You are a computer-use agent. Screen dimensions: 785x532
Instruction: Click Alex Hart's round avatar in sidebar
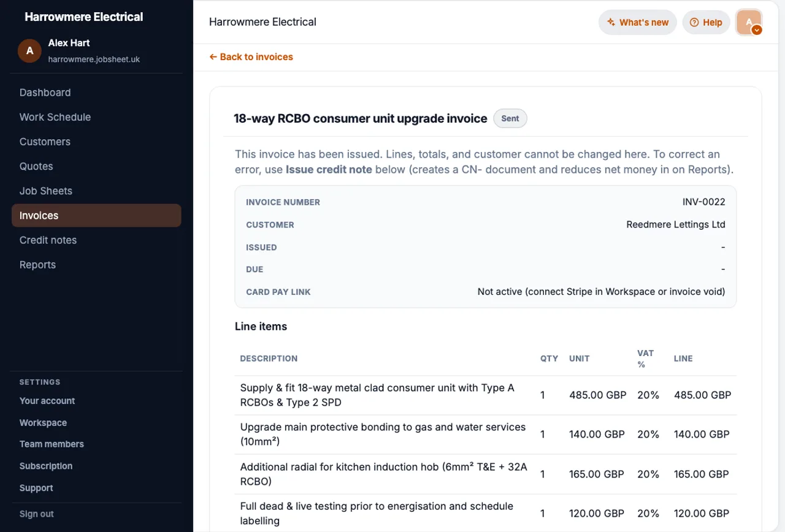(x=29, y=51)
